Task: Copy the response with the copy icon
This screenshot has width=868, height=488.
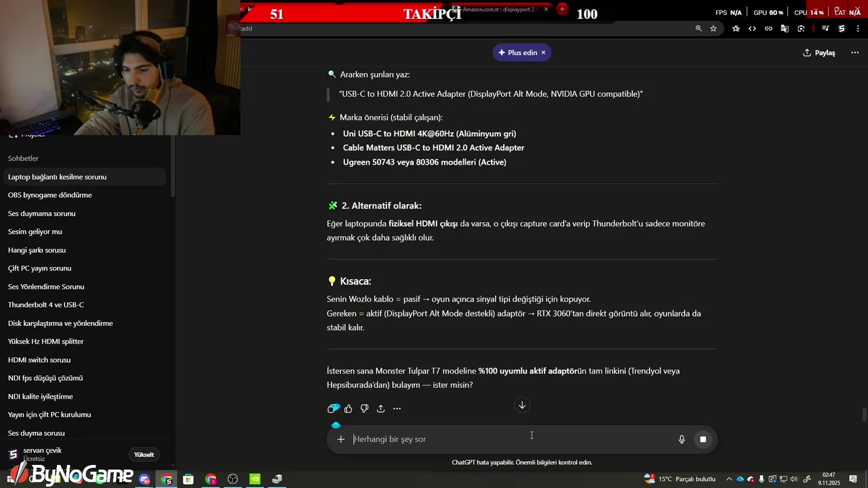Action: point(332,409)
